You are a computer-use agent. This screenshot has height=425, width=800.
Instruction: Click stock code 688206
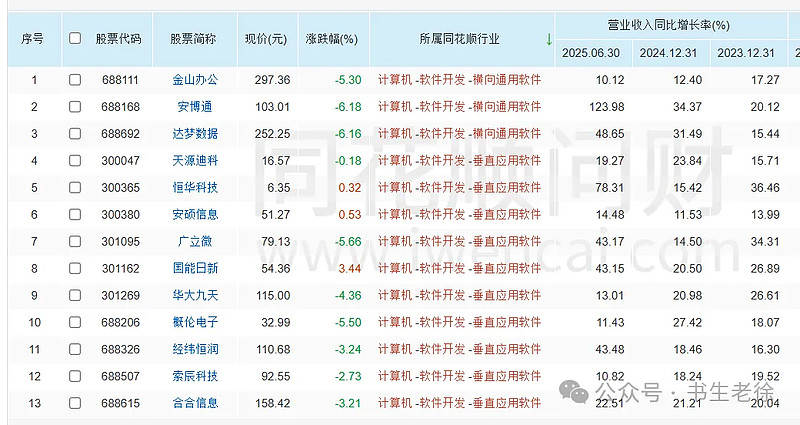click(120, 322)
